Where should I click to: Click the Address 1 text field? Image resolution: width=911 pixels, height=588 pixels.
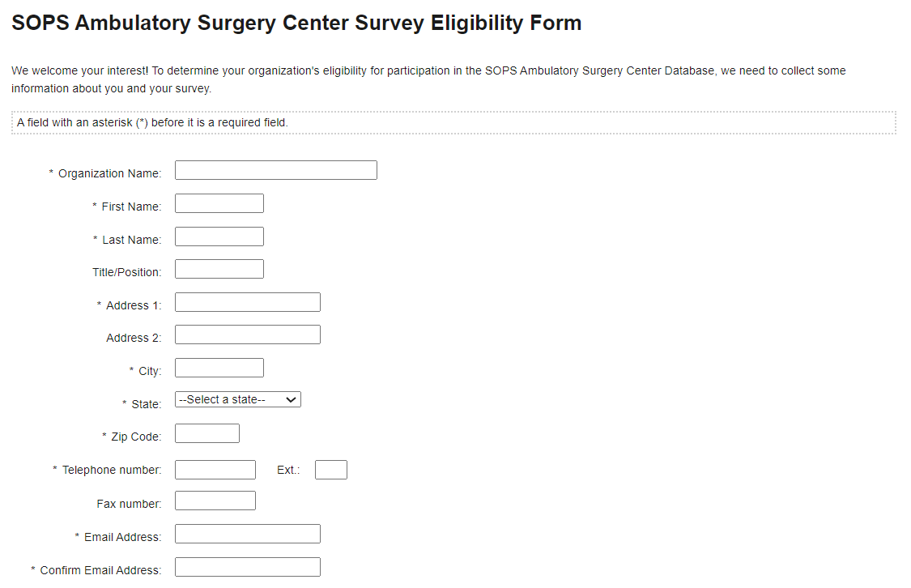(x=247, y=302)
